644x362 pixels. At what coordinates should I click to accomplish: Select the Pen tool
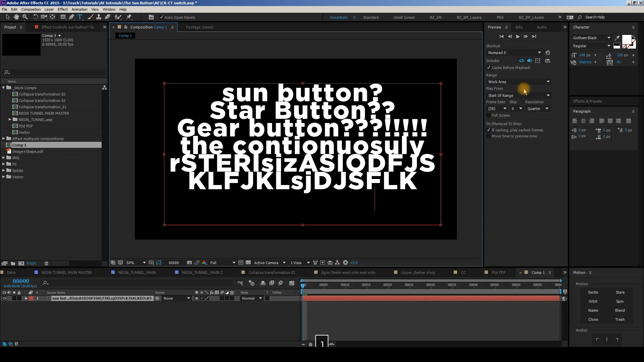(x=71, y=17)
